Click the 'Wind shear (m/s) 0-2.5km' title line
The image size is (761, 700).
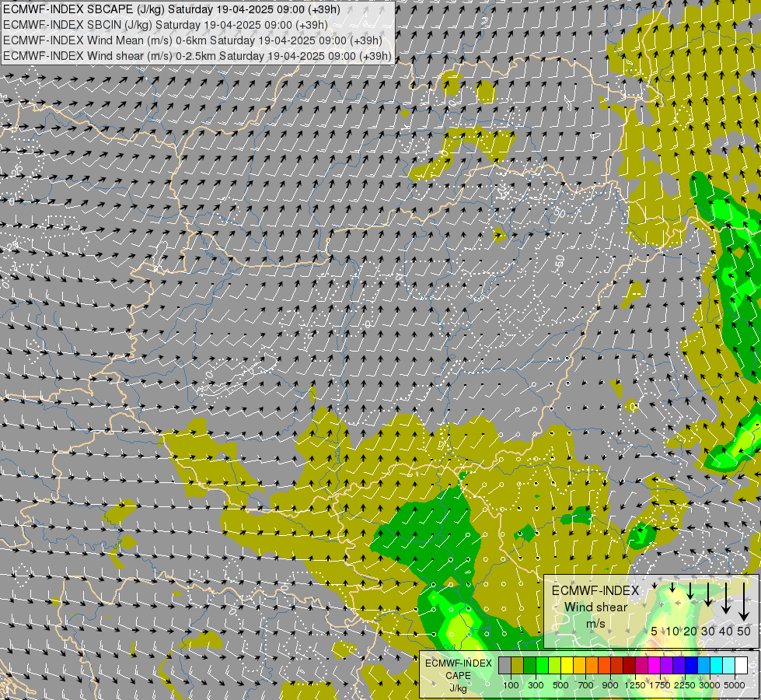[197, 56]
